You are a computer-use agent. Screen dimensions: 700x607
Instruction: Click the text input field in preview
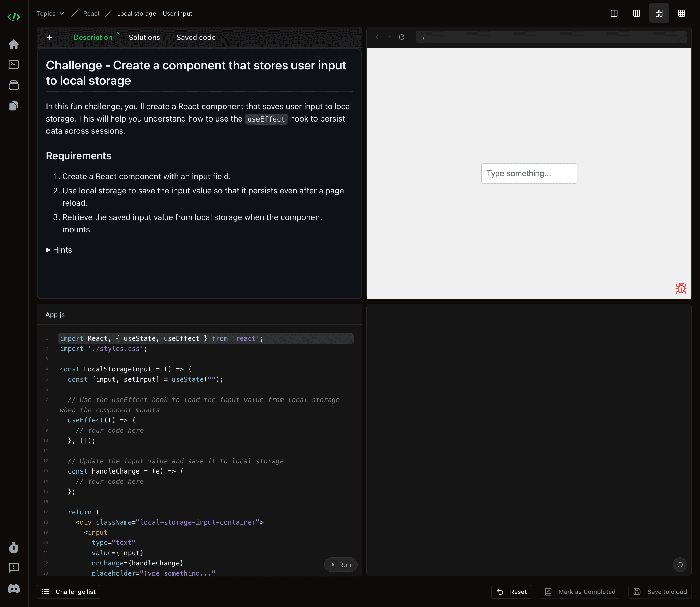pyautogui.click(x=529, y=173)
